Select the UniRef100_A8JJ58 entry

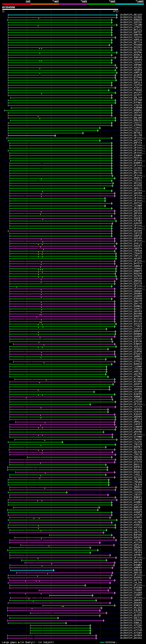pos(131,135)
